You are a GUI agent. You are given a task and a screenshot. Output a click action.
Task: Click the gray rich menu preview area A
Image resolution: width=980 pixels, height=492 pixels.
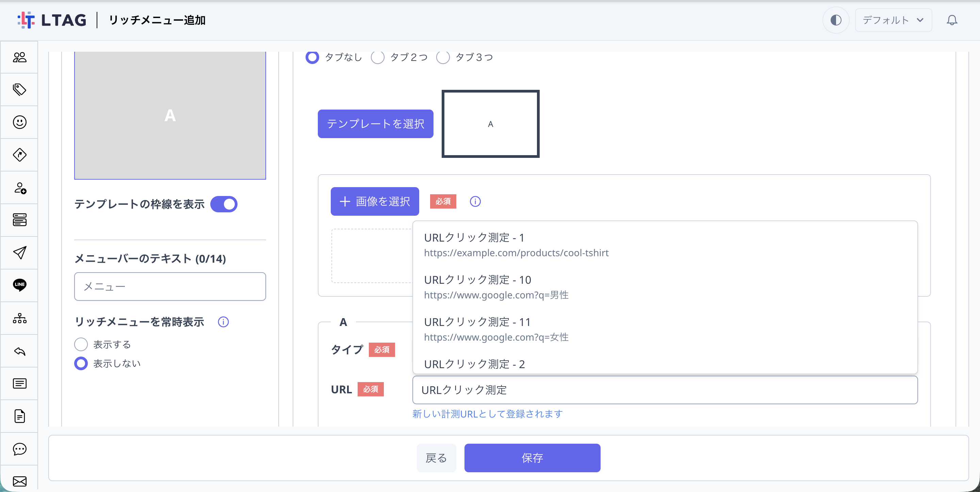(170, 115)
